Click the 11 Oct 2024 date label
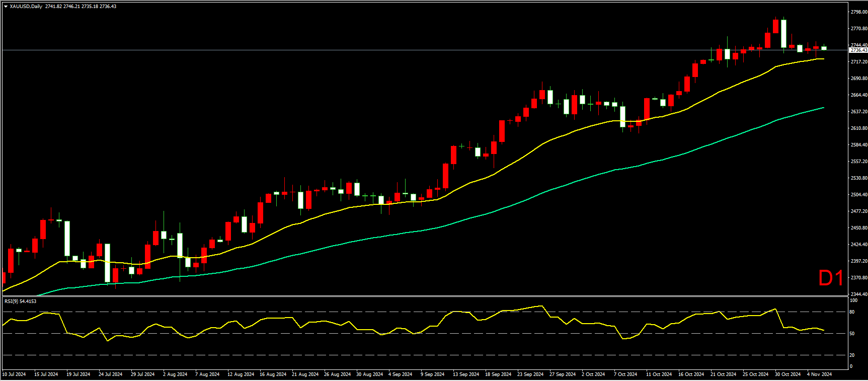868x381 pixels. [x=659, y=374]
